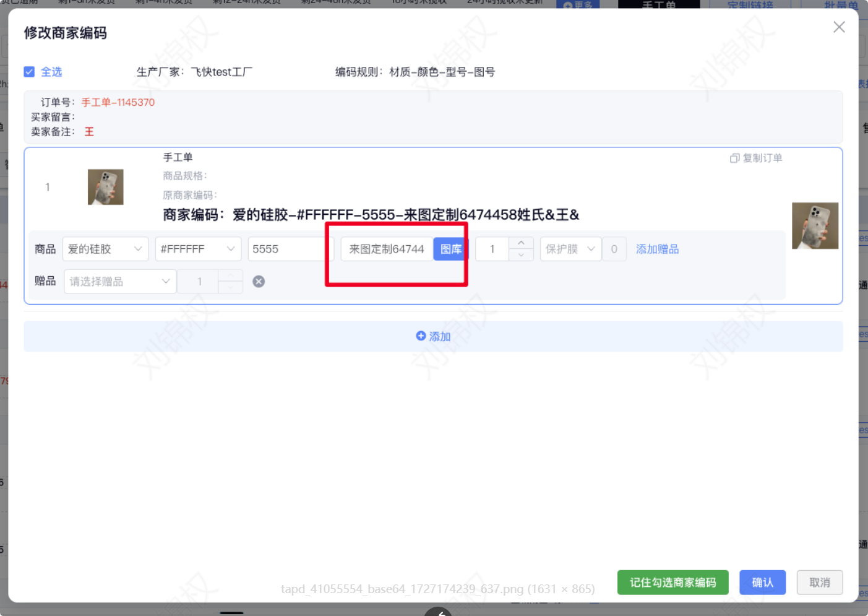The width and height of the screenshot is (868, 616).
Task: Click order number 手工单-1145370
Action: click(118, 102)
